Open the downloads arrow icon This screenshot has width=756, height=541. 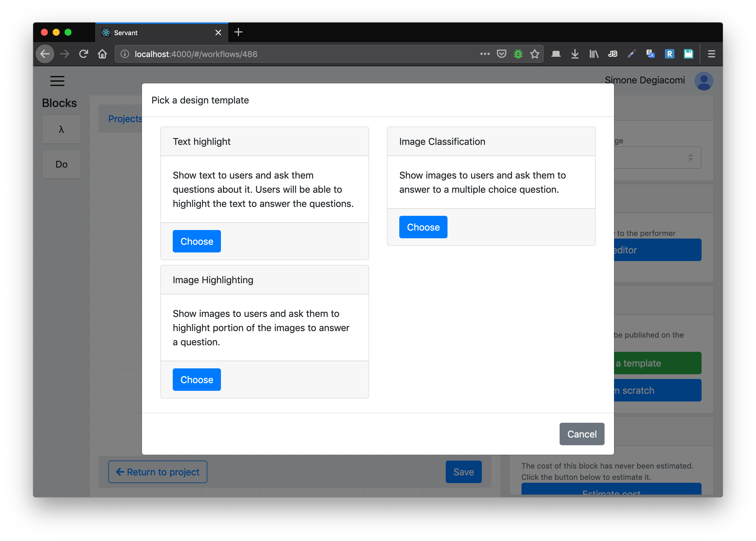[575, 54]
